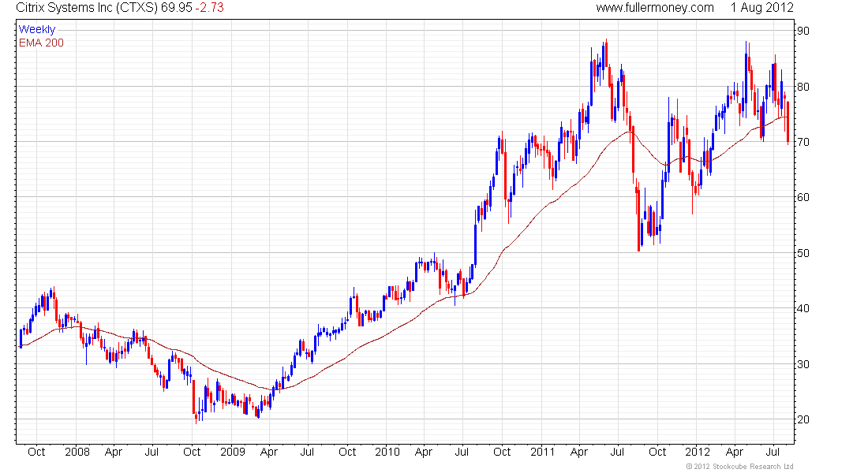Click the first Oct label on time axis
868x473 pixels.
point(36,452)
